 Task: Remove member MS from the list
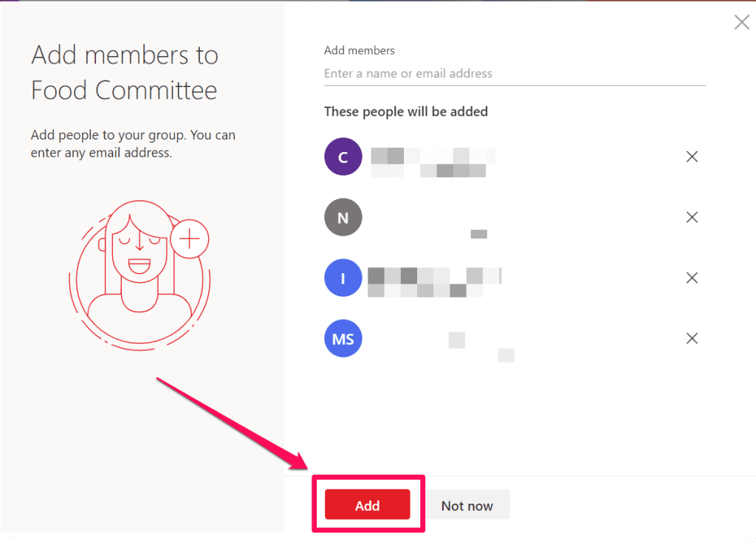[692, 339]
